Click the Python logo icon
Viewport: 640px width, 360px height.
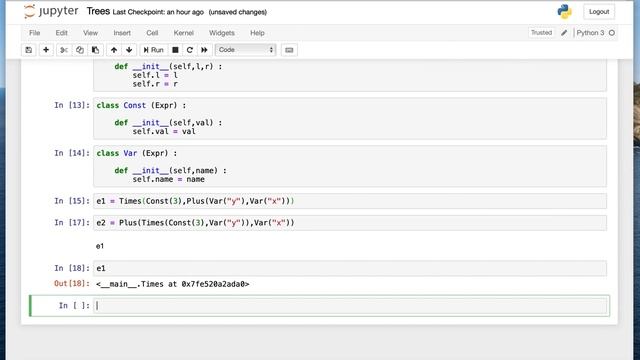(x=564, y=11)
